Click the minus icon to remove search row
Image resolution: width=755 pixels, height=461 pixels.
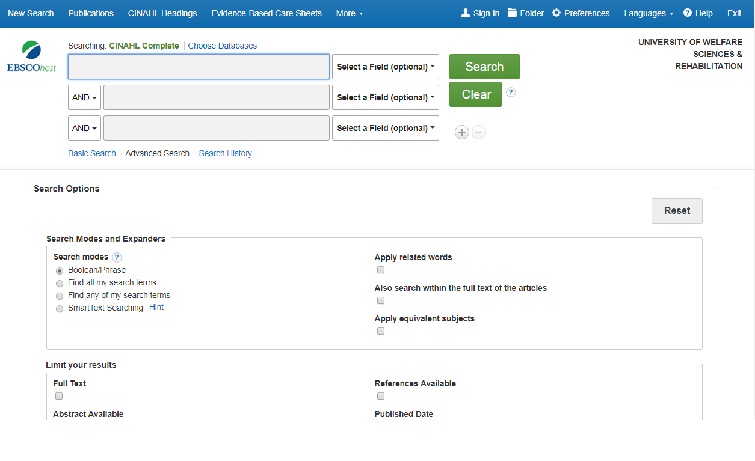[478, 132]
